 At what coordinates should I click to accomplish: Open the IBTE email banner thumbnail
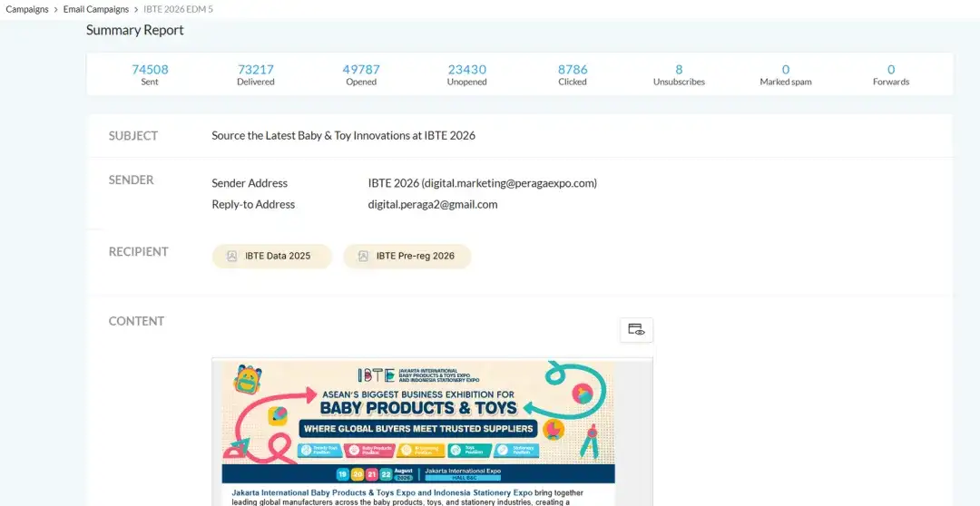(x=418, y=422)
